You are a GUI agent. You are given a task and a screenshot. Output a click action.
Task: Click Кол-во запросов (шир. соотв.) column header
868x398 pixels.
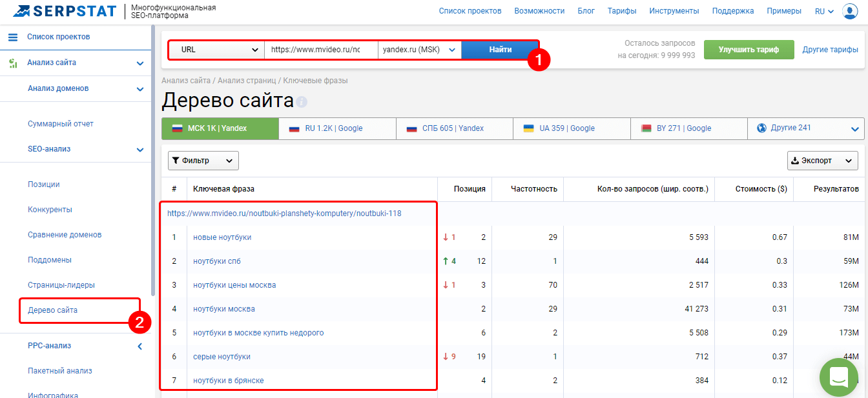click(x=653, y=189)
